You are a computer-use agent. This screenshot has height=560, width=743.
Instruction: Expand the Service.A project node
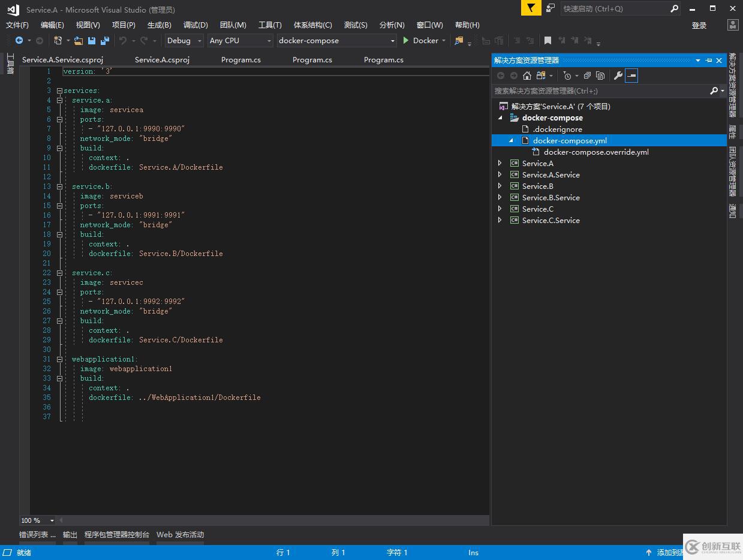[x=500, y=164]
